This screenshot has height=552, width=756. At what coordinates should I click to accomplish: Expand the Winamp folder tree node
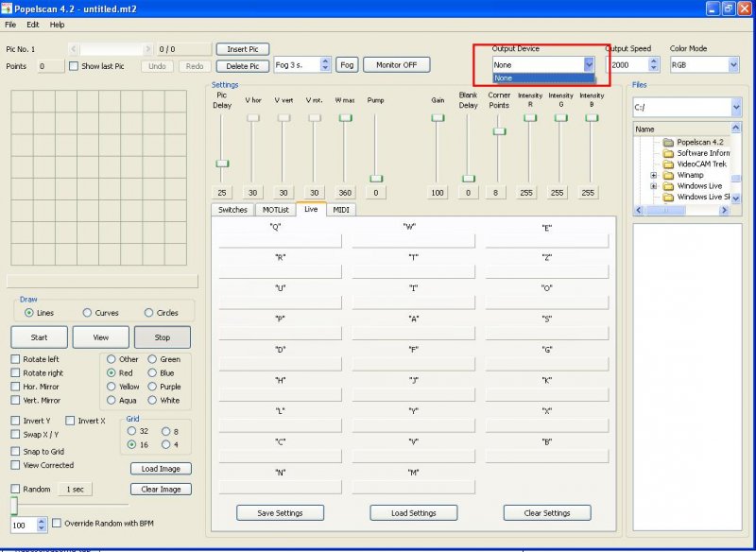pyautogui.click(x=654, y=175)
